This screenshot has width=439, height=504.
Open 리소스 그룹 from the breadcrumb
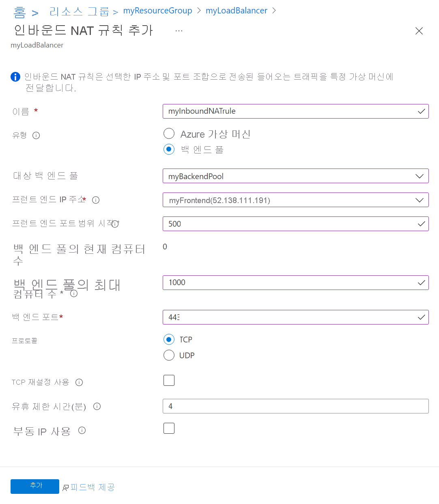79,10
